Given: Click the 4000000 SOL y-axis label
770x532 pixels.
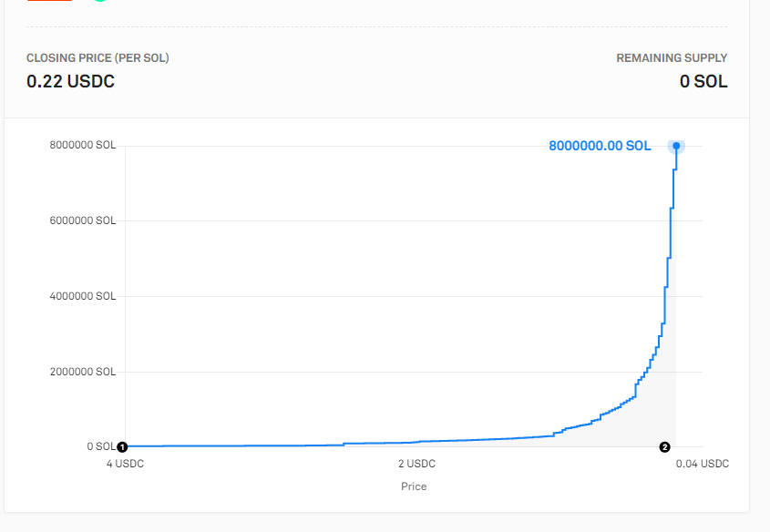Looking at the screenshot, I should pos(83,296).
